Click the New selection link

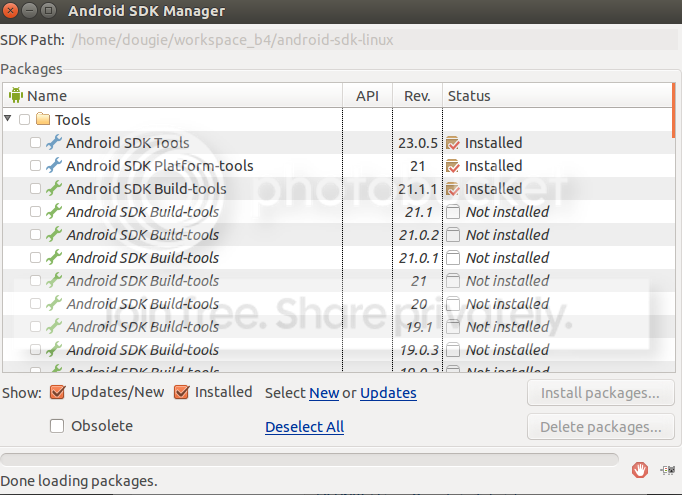pyautogui.click(x=324, y=393)
